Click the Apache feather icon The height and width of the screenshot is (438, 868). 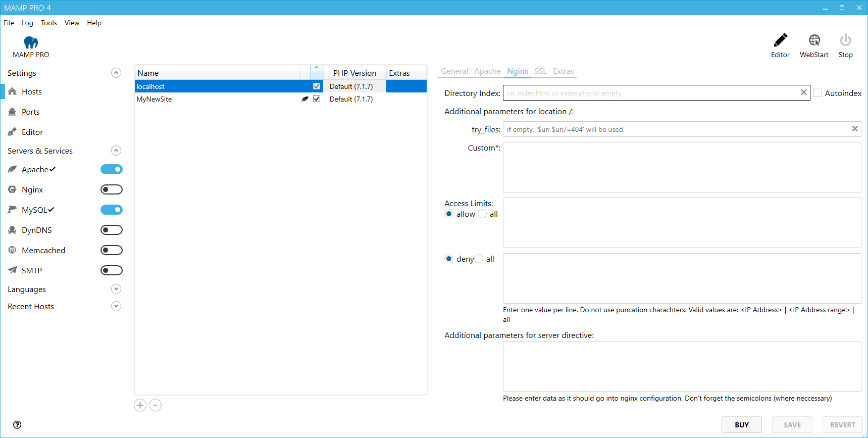[x=13, y=169]
